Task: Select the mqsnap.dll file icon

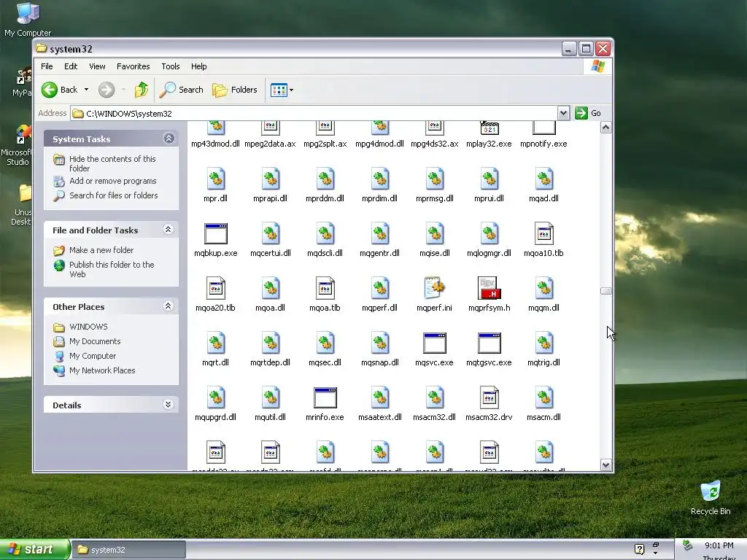Action: (x=379, y=343)
